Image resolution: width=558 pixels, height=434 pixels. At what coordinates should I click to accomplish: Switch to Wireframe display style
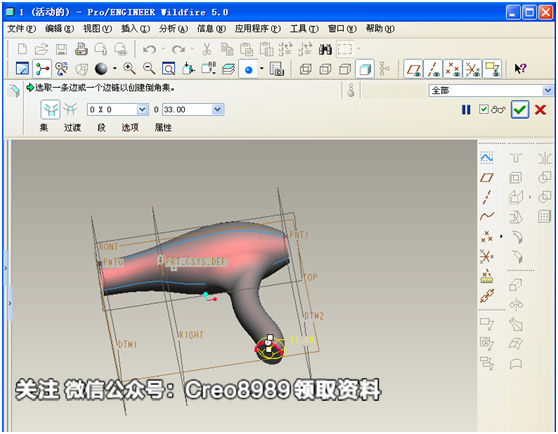(306, 69)
